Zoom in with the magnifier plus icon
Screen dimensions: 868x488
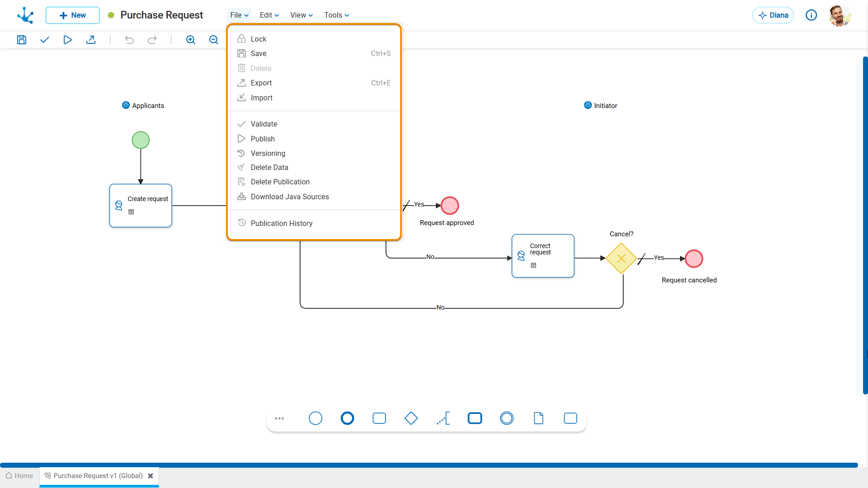click(x=191, y=40)
